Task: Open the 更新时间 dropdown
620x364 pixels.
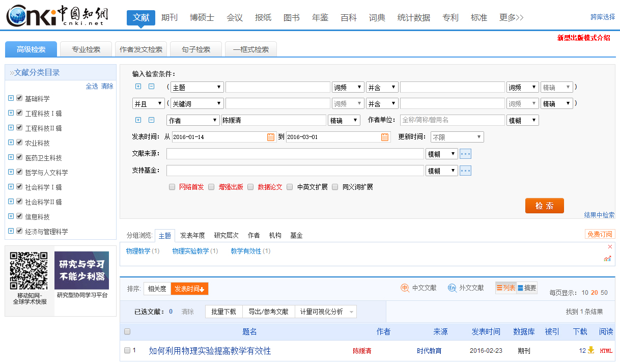Action: [457, 136]
